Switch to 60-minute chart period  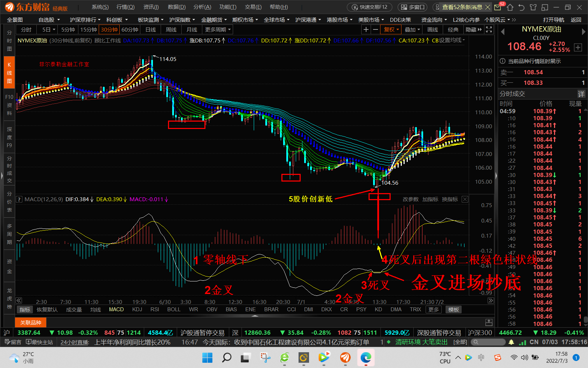coord(130,30)
